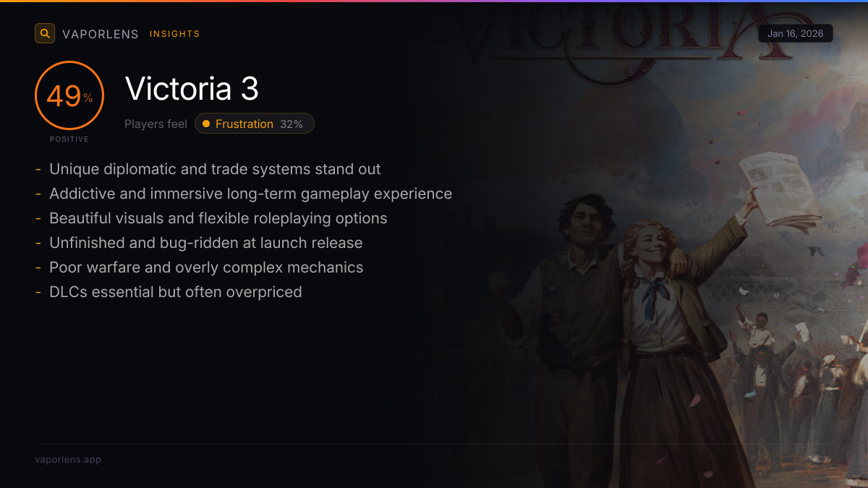Open the vaporlens.app footer link

68,459
